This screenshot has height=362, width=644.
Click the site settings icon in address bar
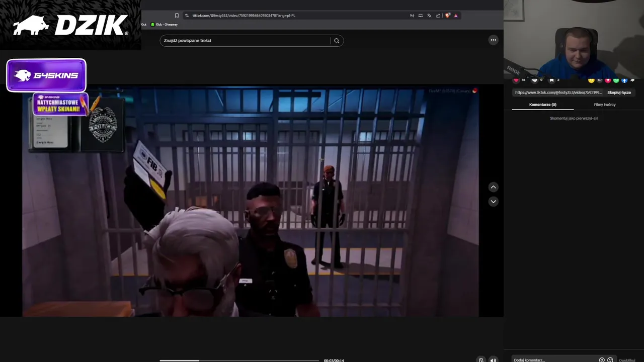tap(187, 16)
